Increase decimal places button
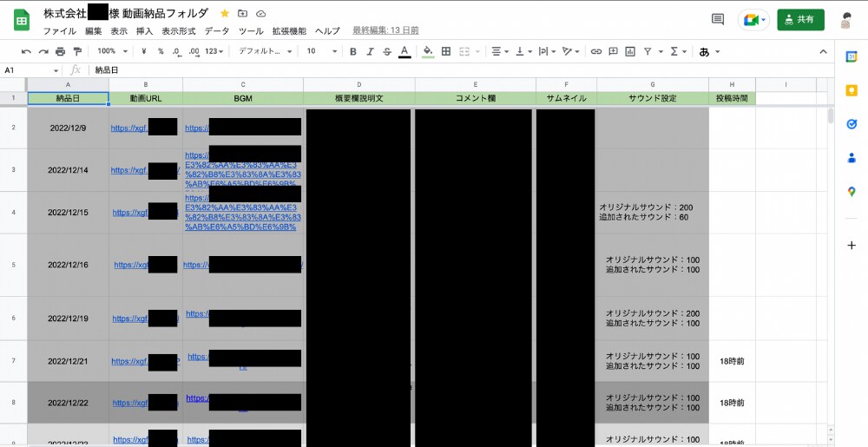 (x=194, y=51)
